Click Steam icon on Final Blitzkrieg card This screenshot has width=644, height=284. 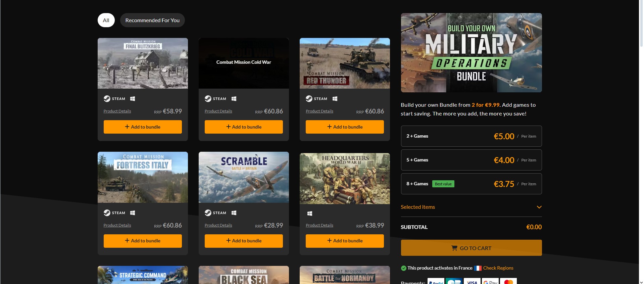point(107,99)
